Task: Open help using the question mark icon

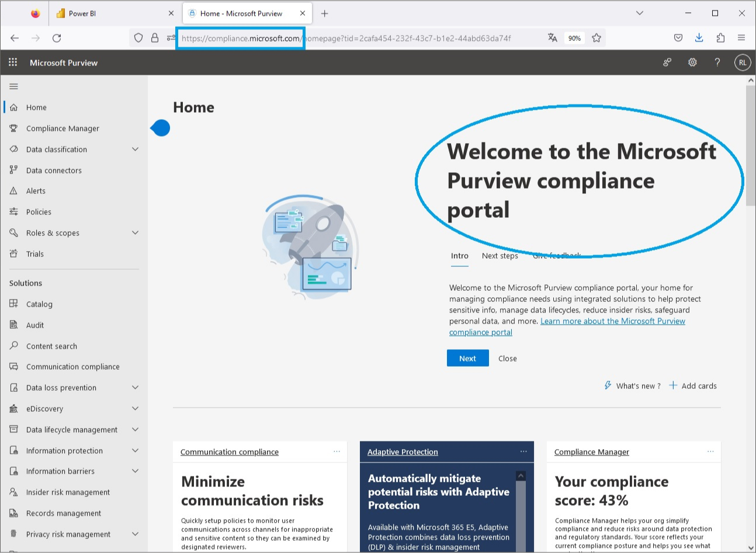Action: pos(717,62)
